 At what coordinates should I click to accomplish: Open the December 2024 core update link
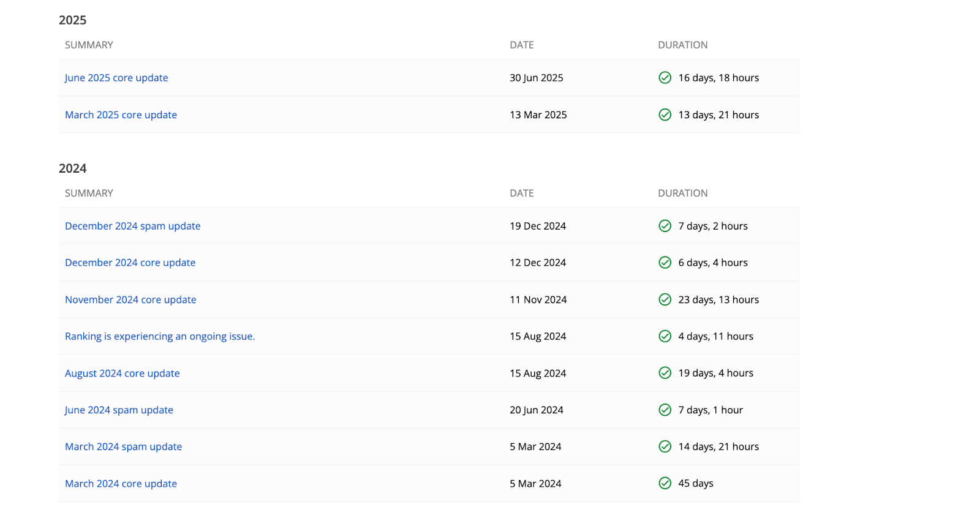coord(130,263)
